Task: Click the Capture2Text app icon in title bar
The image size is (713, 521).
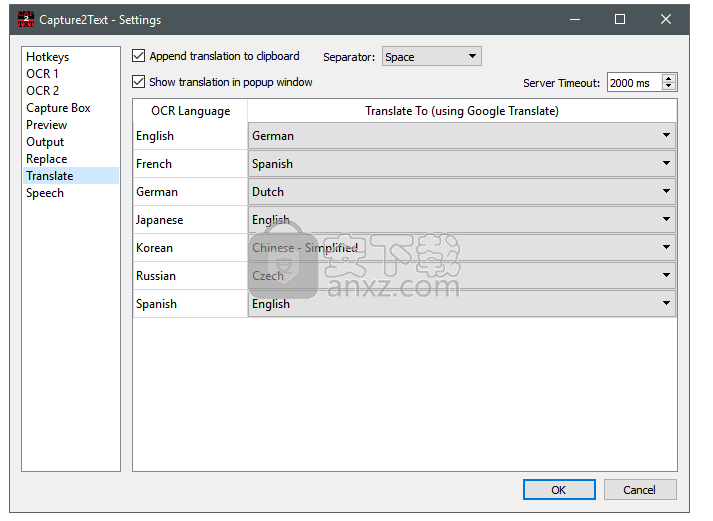Action: tap(26, 19)
